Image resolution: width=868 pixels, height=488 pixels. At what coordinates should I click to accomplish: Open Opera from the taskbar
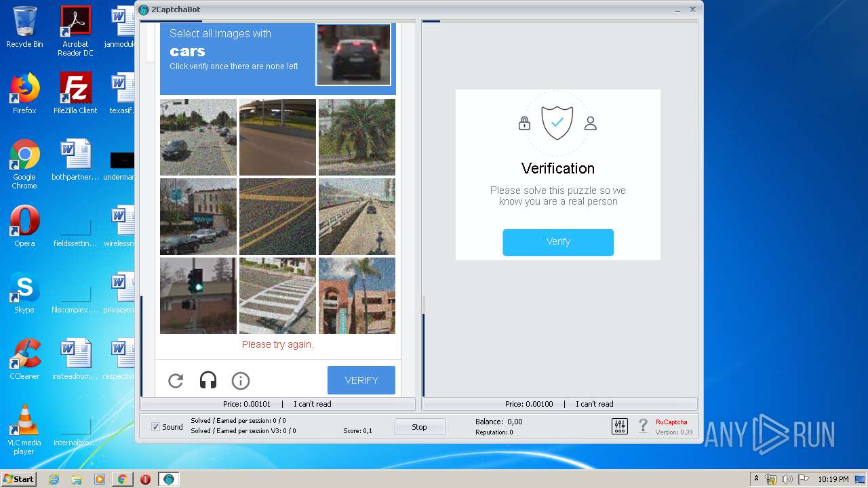(145, 479)
